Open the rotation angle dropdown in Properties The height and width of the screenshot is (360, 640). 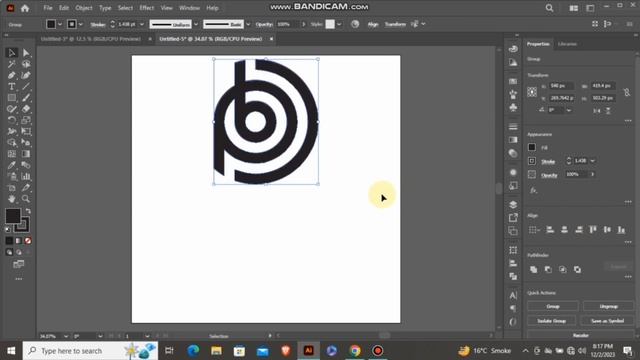(569, 110)
